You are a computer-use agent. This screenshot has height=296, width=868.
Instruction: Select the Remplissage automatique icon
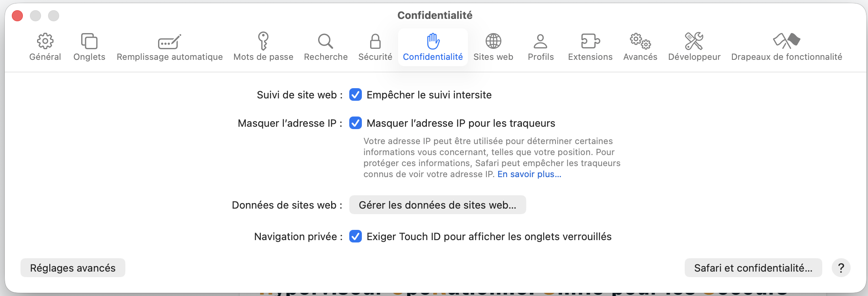[170, 41]
